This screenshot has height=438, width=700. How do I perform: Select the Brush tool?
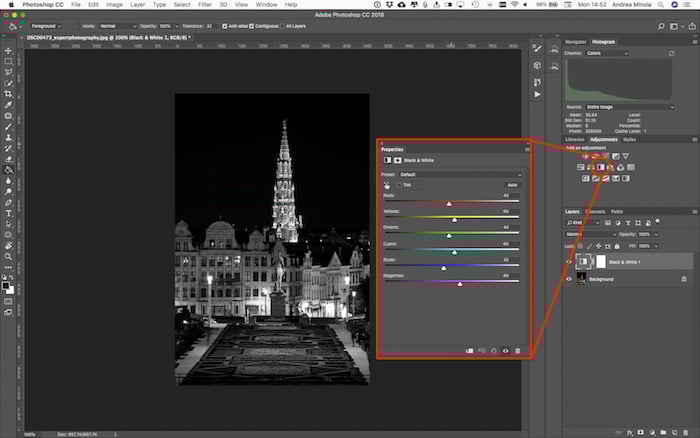coord(8,127)
